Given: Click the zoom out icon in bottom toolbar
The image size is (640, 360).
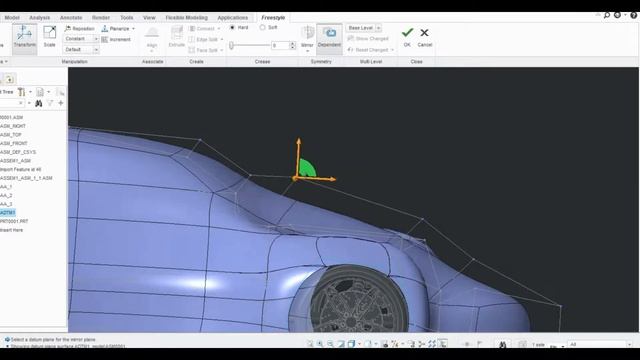Looking at the screenshot, I should tap(330, 344).
